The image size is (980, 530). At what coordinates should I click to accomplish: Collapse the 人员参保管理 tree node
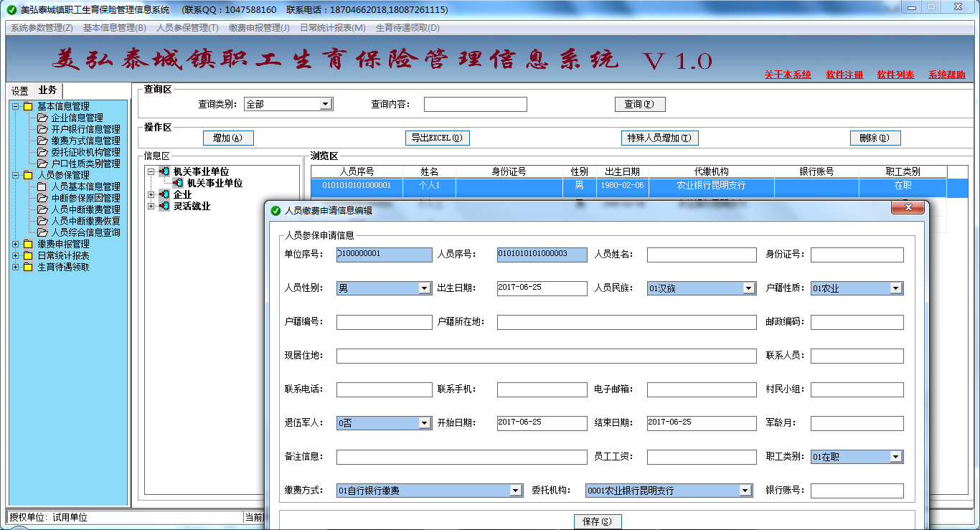(x=16, y=175)
